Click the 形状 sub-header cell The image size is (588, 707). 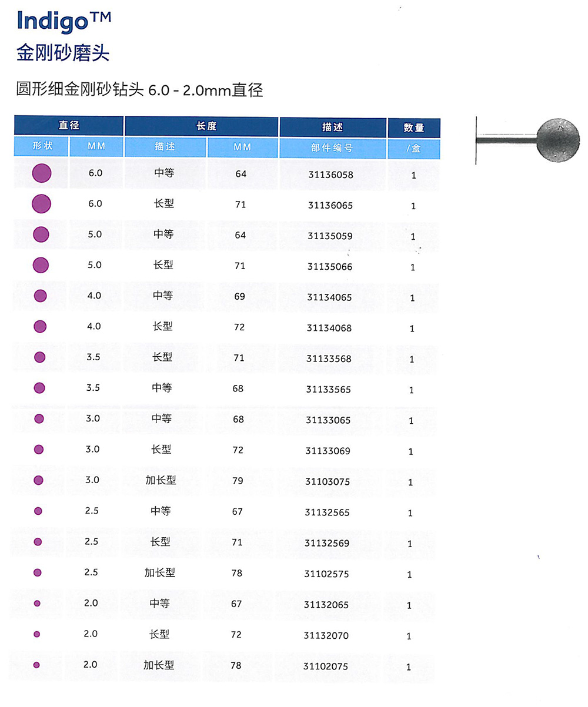[x=41, y=146]
